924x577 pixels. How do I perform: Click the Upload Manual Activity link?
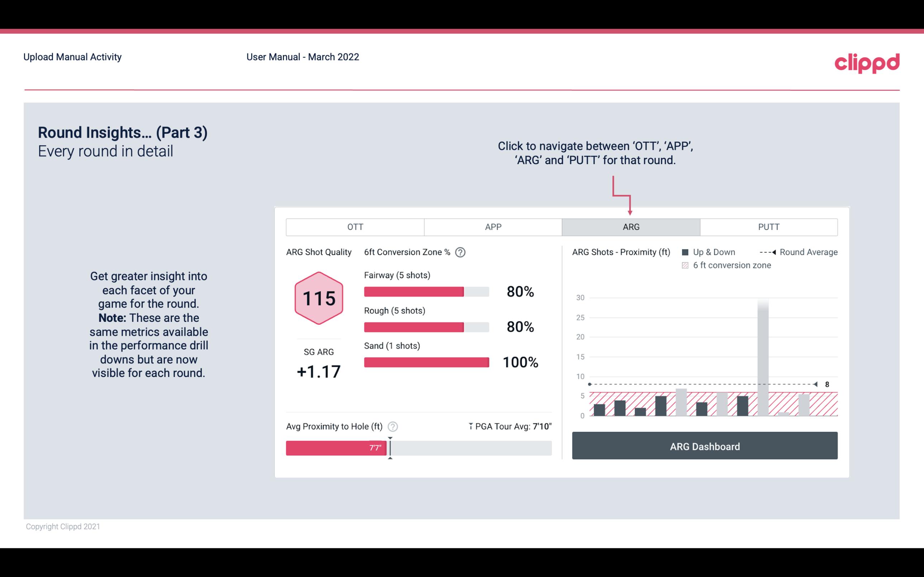click(72, 56)
